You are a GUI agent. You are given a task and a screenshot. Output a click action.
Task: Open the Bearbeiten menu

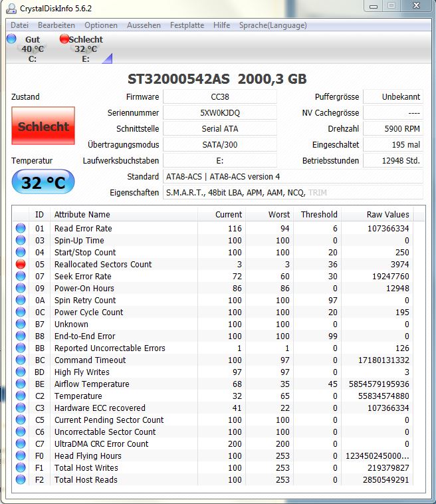tap(56, 25)
